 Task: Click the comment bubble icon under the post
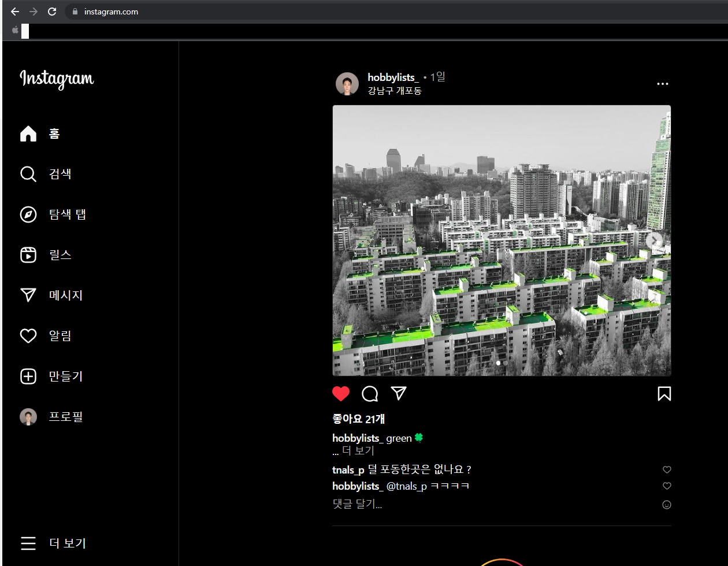370,394
